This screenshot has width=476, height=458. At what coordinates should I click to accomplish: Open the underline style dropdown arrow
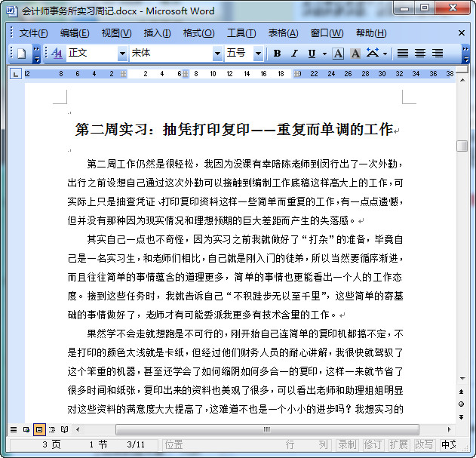point(324,54)
